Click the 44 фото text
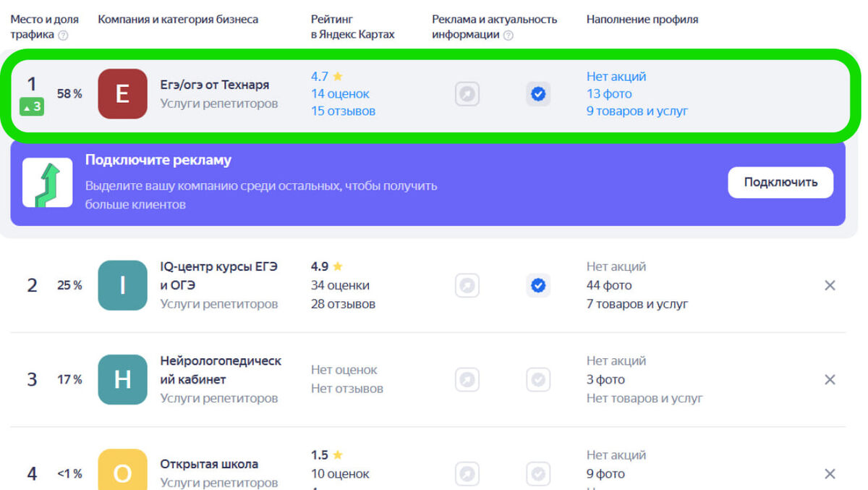Viewport: 868px width, 490px height. pyautogui.click(x=609, y=285)
